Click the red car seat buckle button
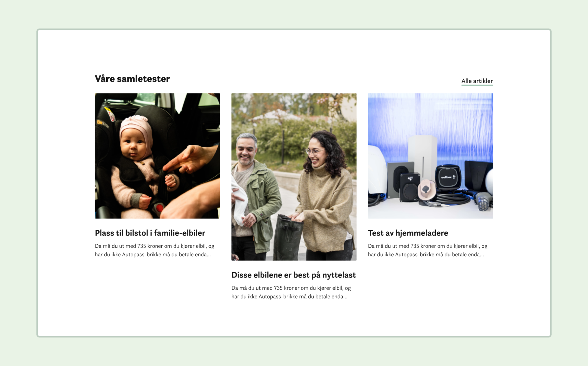 [x=160, y=208]
